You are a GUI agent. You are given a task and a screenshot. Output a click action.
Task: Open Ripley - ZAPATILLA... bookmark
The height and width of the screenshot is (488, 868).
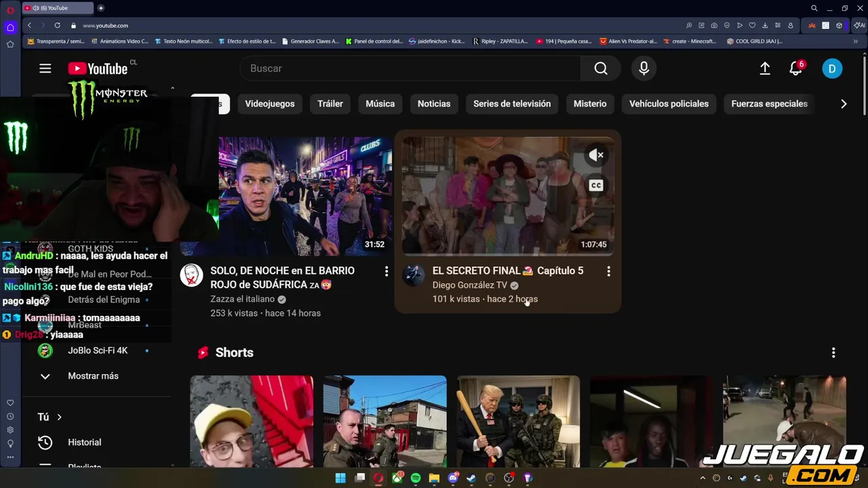click(500, 41)
